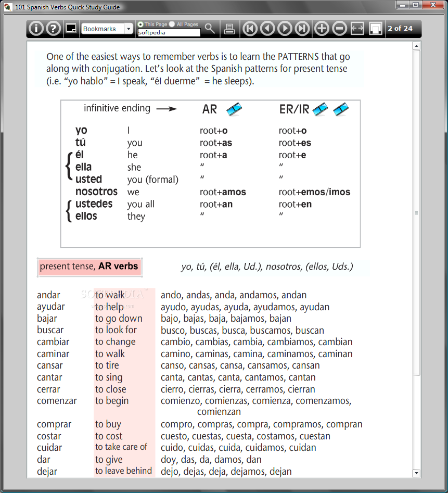
Task: Click the verb 'cerrar'
Action: [48, 389]
